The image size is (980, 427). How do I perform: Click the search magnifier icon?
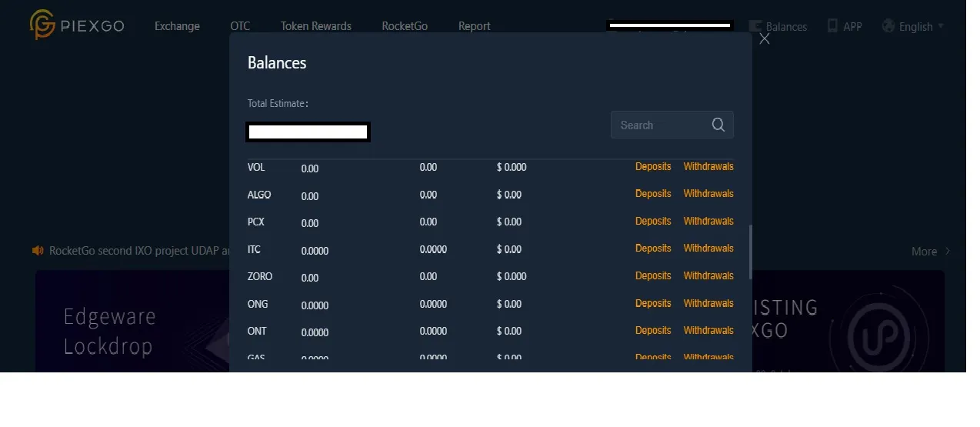[718, 125]
